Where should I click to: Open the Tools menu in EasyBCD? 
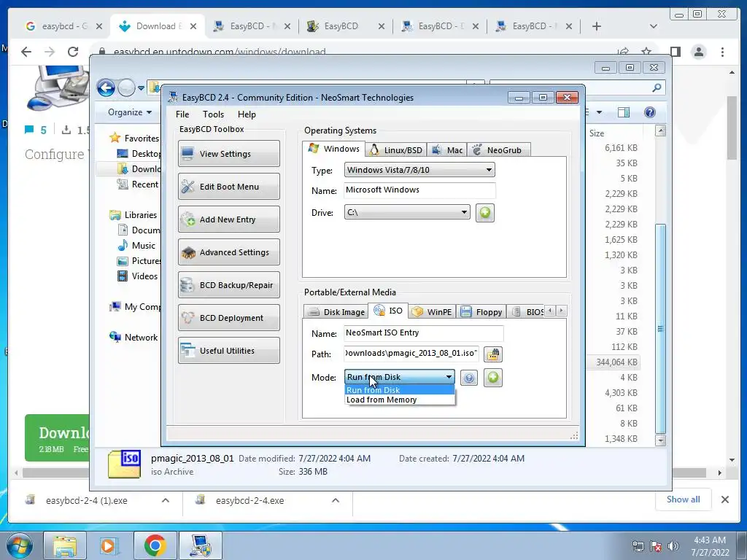213,114
